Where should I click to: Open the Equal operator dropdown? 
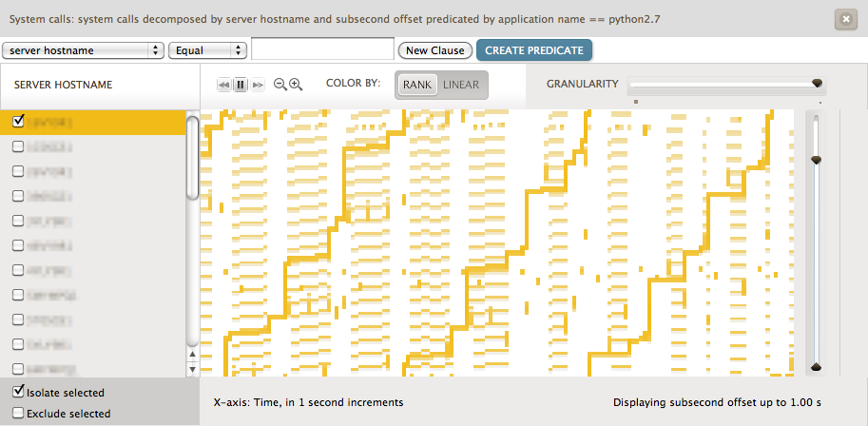[207, 50]
